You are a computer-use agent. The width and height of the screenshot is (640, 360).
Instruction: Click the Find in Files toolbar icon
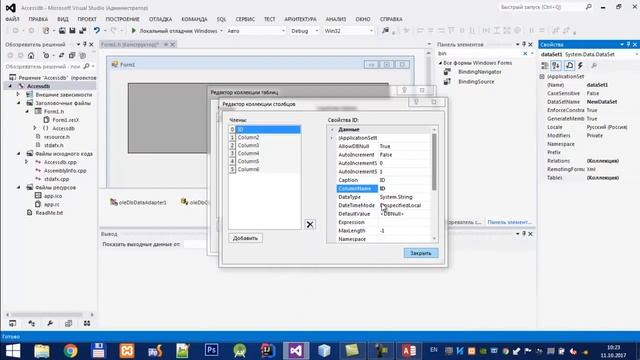pyautogui.click(x=385, y=31)
